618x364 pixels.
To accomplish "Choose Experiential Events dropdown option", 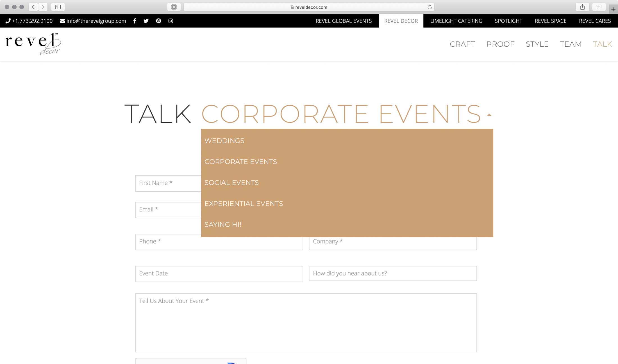I will 244,204.
